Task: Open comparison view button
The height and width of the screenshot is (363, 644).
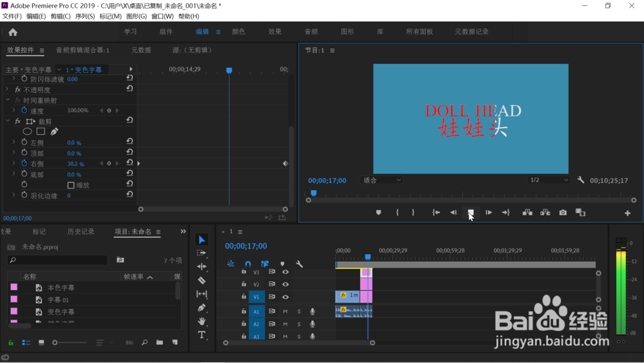Action: tap(580, 213)
